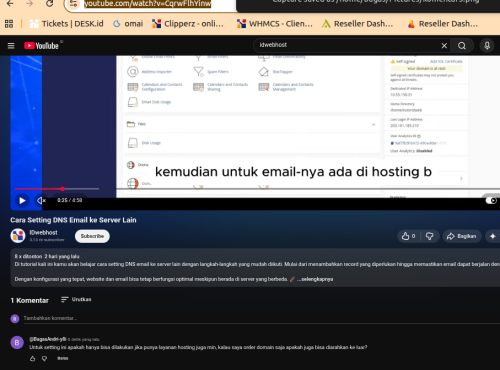Open the YouTube hamburger guide menu
The image size is (500, 370).
click(11, 46)
